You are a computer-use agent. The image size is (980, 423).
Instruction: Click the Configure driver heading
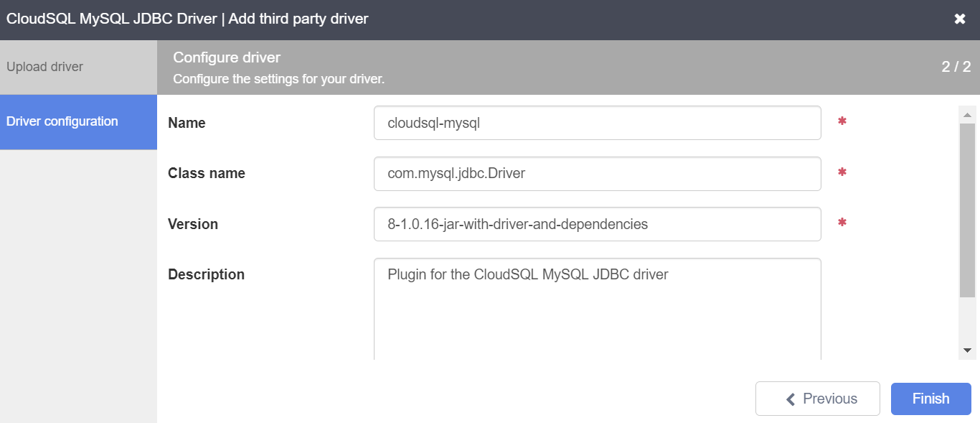(227, 57)
